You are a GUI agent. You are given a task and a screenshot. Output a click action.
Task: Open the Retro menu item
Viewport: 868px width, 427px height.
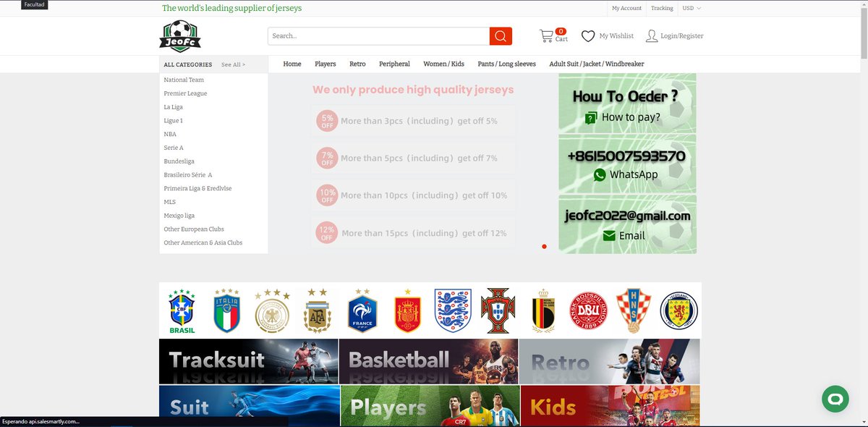tap(357, 64)
